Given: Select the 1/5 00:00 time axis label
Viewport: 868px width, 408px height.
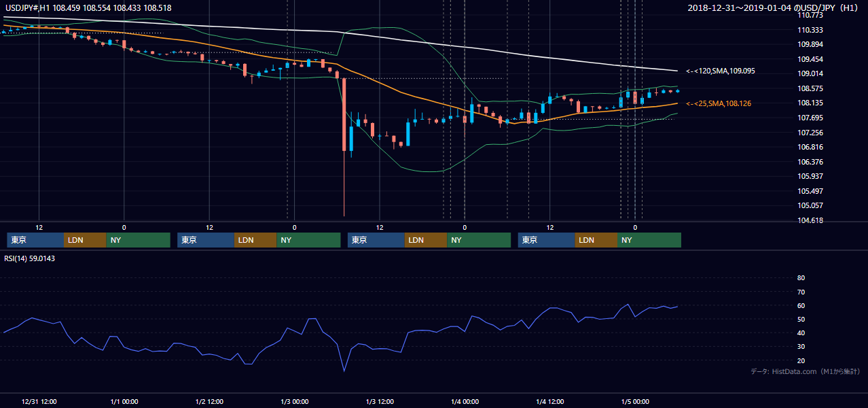Looking at the screenshot, I should point(635,402).
